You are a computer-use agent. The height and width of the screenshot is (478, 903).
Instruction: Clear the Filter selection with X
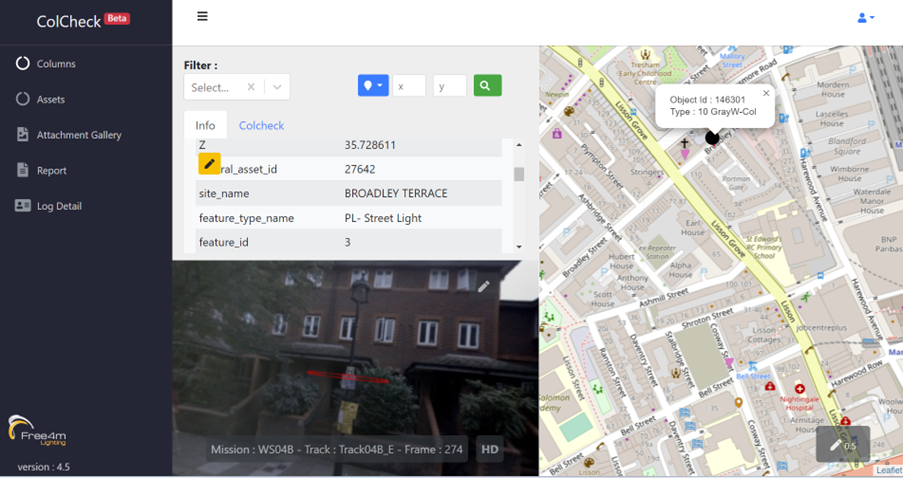[x=251, y=87]
